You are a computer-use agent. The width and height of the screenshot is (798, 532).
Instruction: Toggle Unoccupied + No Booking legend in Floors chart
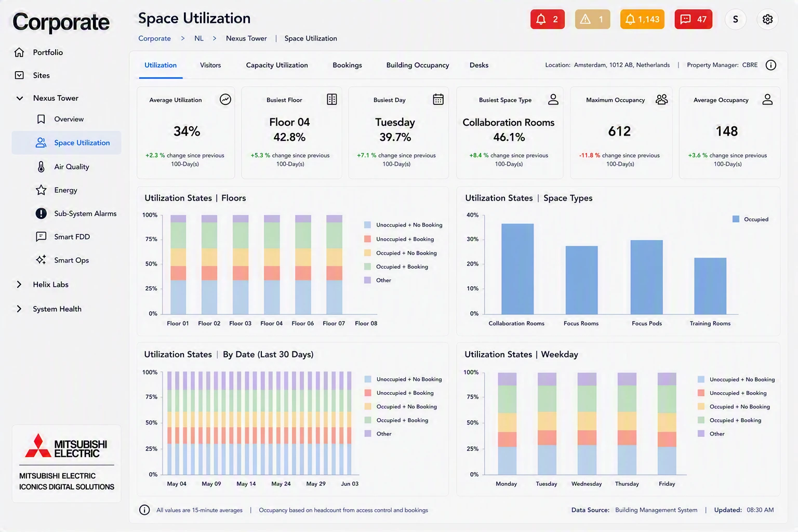pos(404,225)
